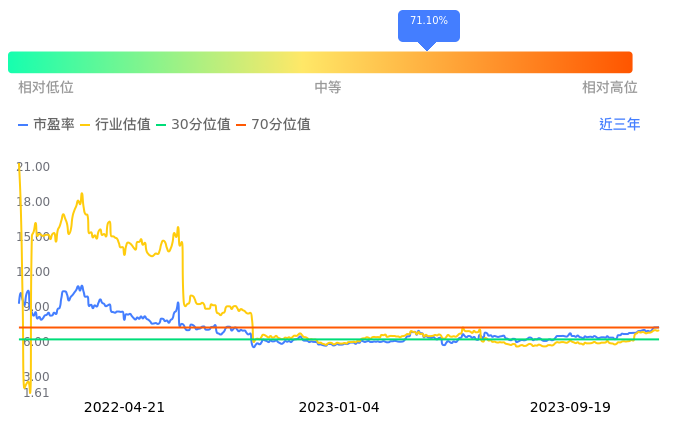The image size is (686, 442).
Task: Click the 21.00 y-axis label
Action: click(34, 167)
